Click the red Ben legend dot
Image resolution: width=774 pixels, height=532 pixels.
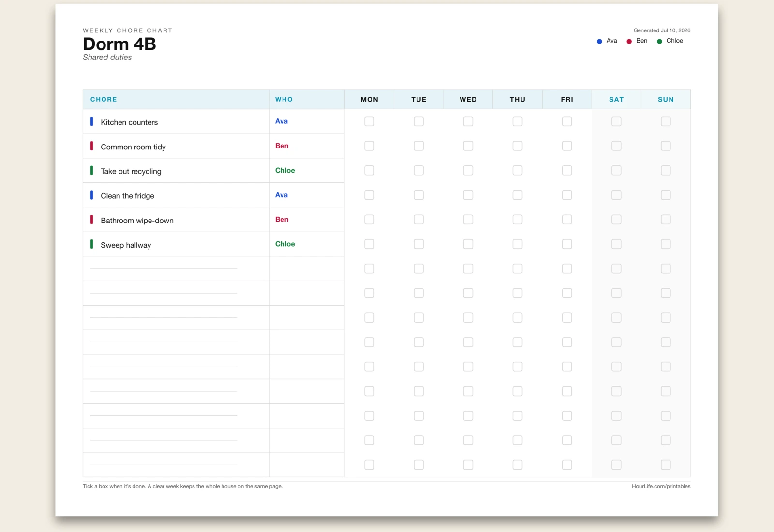[629, 42]
